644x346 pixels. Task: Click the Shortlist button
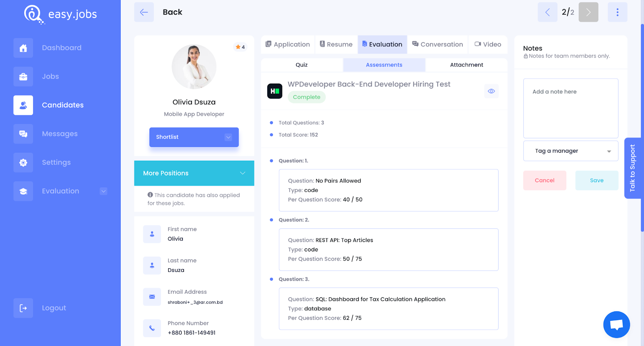tap(194, 137)
